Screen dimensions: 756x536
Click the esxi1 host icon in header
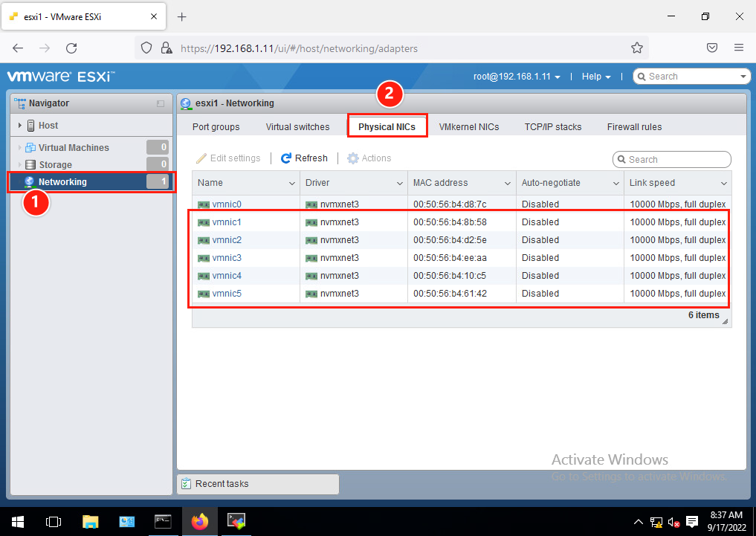pos(186,104)
